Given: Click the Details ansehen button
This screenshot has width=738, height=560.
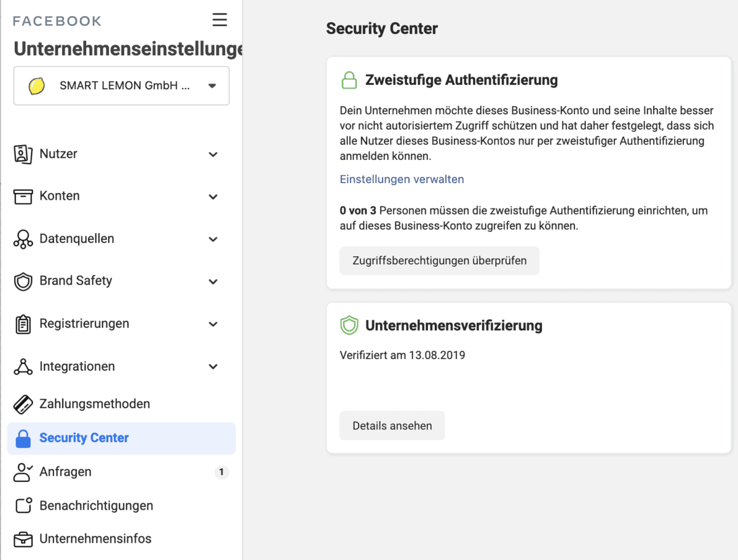Looking at the screenshot, I should point(392,425).
